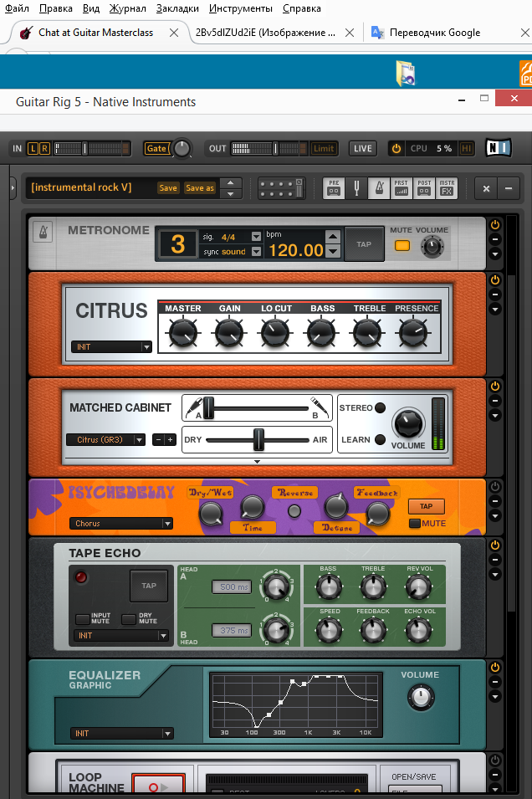Toggle Graphic Equalizer power
The height and width of the screenshot is (799, 532).
pos(495,667)
